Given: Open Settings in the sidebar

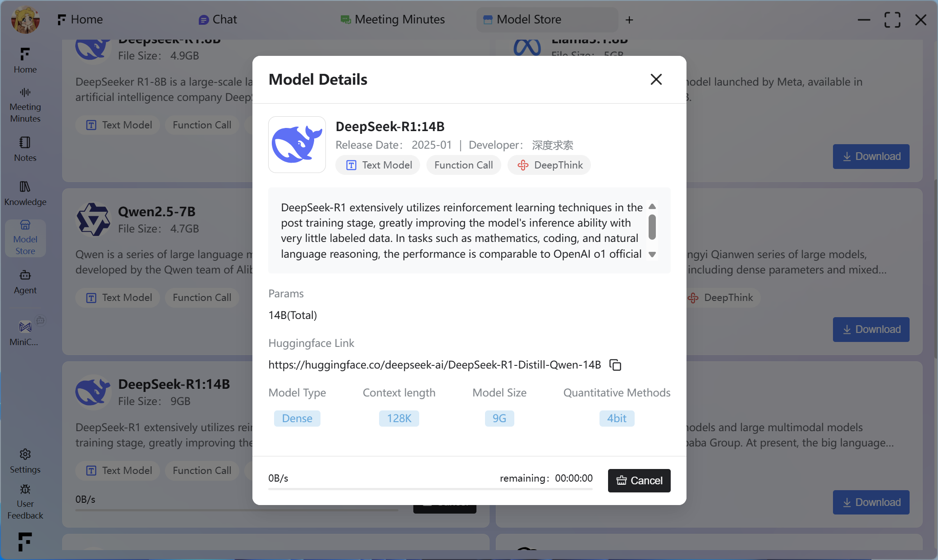Looking at the screenshot, I should tap(25, 461).
